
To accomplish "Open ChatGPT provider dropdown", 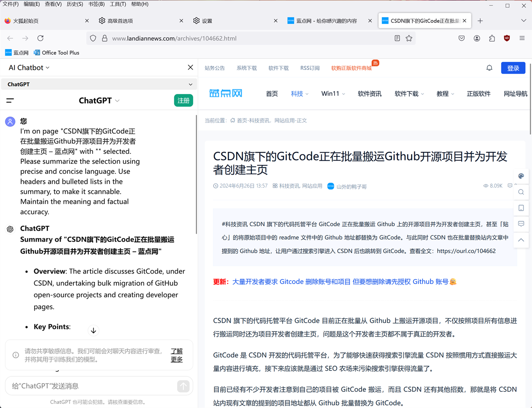I will [x=99, y=84].
